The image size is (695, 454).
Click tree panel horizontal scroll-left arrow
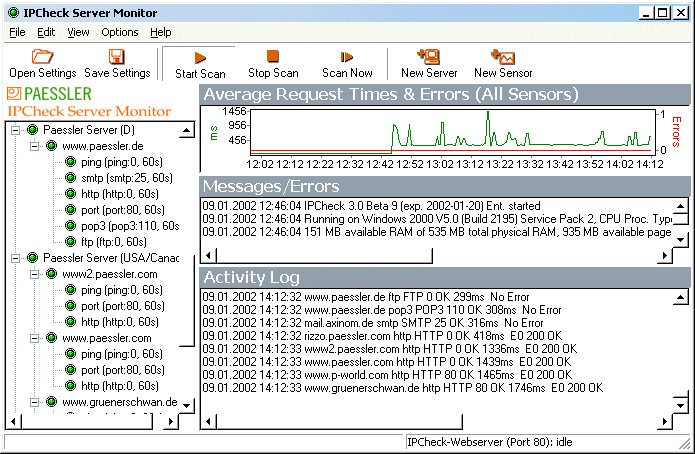click(14, 421)
